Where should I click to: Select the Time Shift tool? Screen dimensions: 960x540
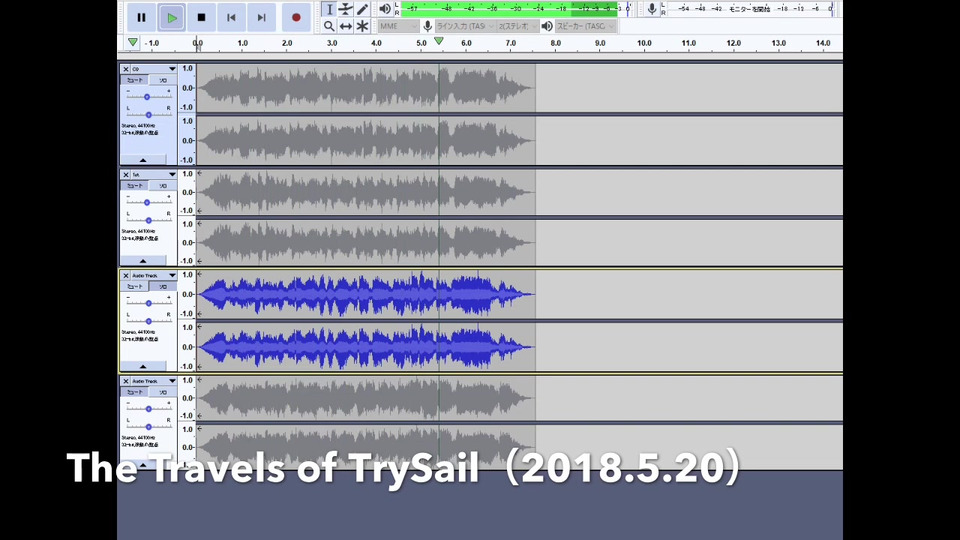346,26
